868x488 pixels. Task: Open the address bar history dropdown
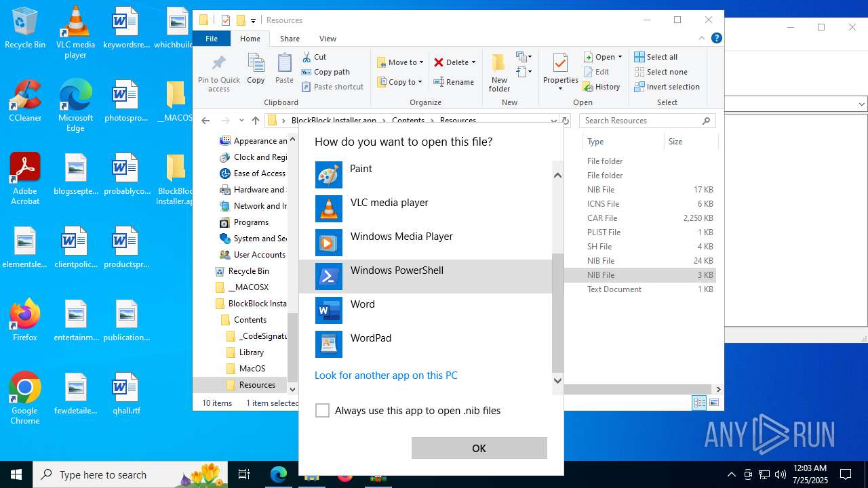(554, 121)
